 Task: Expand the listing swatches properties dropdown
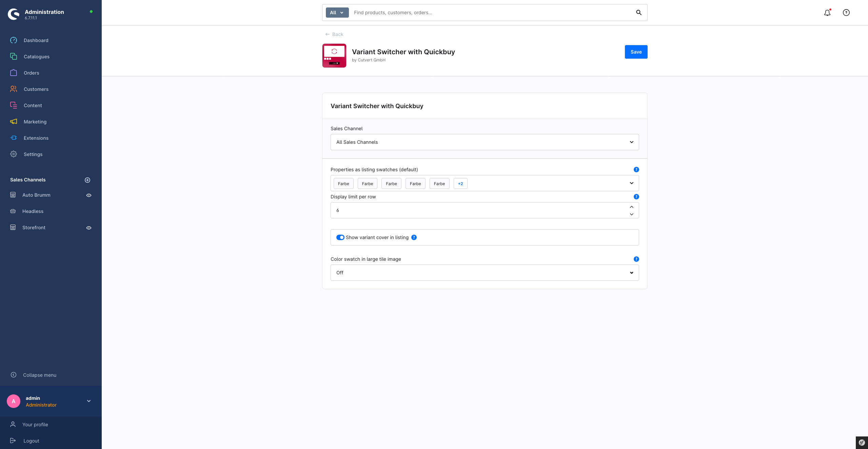point(631,183)
